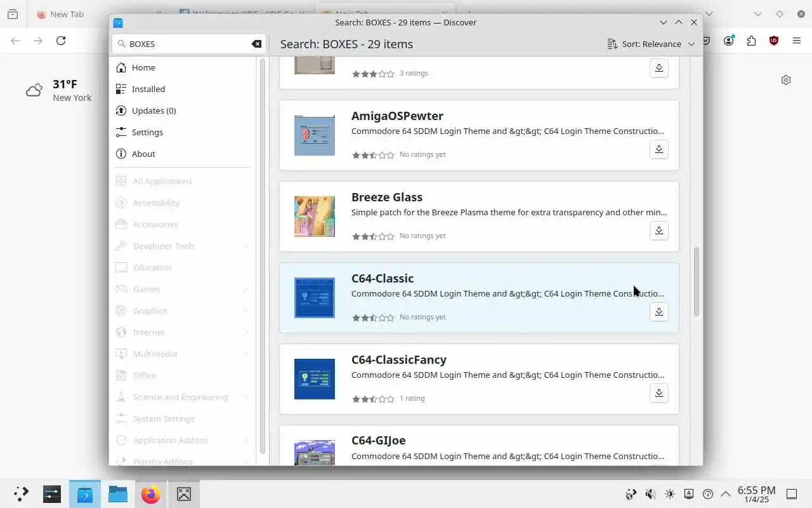Expand the Developer Tools category arrow

point(246,246)
